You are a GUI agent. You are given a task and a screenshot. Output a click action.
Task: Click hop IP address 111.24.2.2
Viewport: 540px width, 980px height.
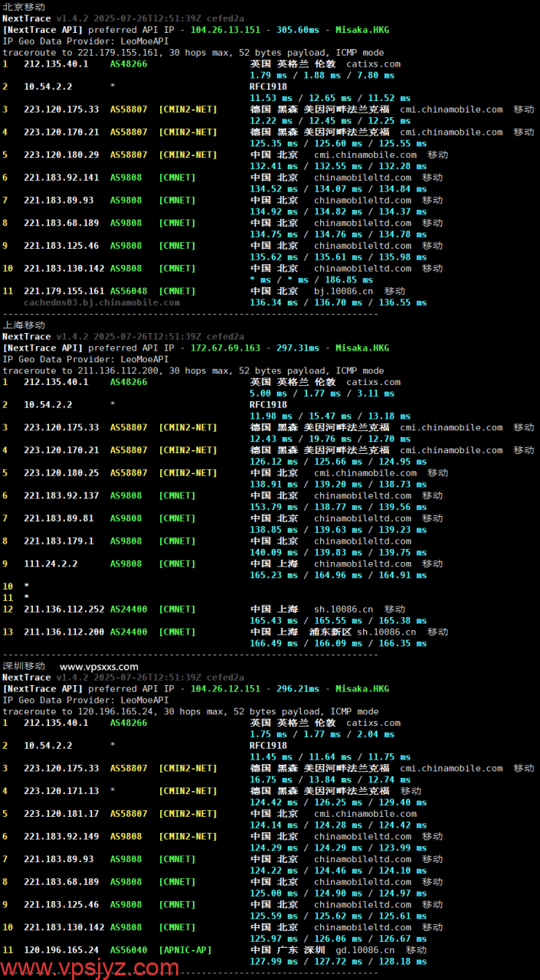click(51, 563)
